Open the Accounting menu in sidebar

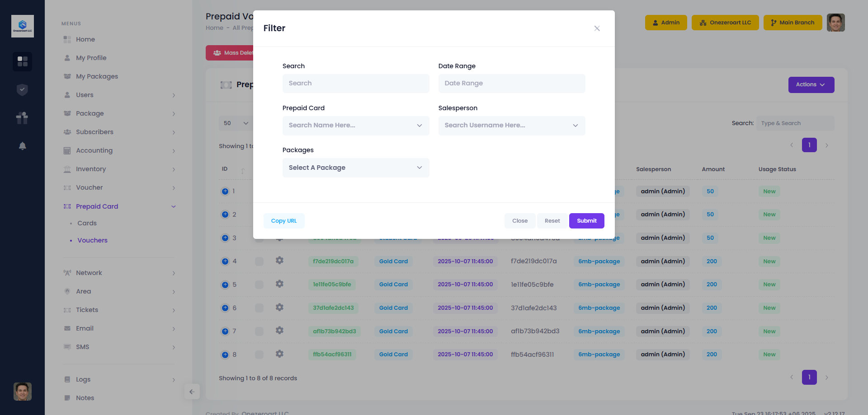pos(94,150)
